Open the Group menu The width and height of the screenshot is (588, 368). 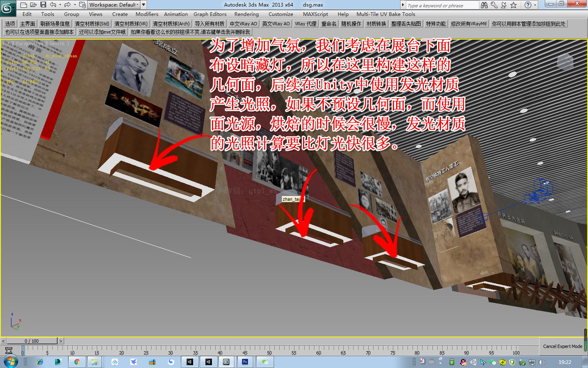click(71, 14)
